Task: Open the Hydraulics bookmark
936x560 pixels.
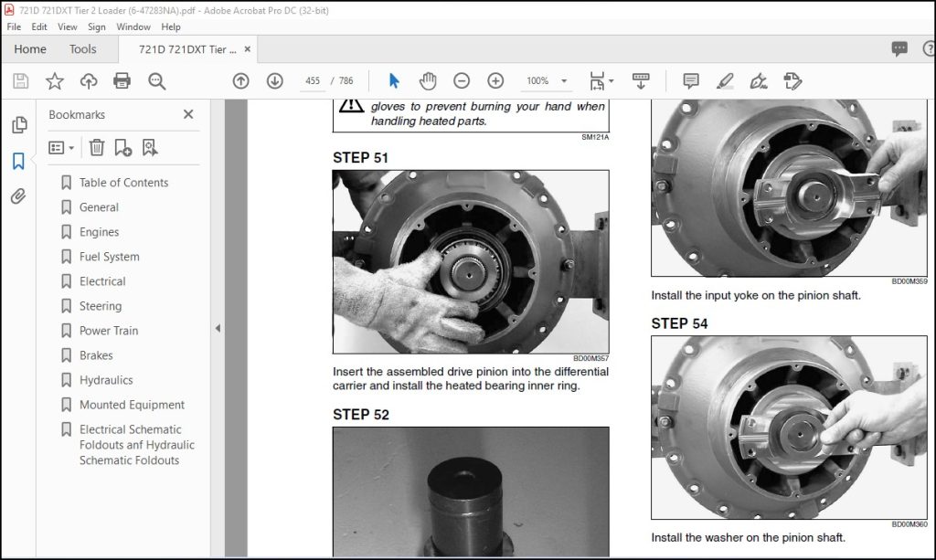Action: pyautogui.click(x=106, y=380)
